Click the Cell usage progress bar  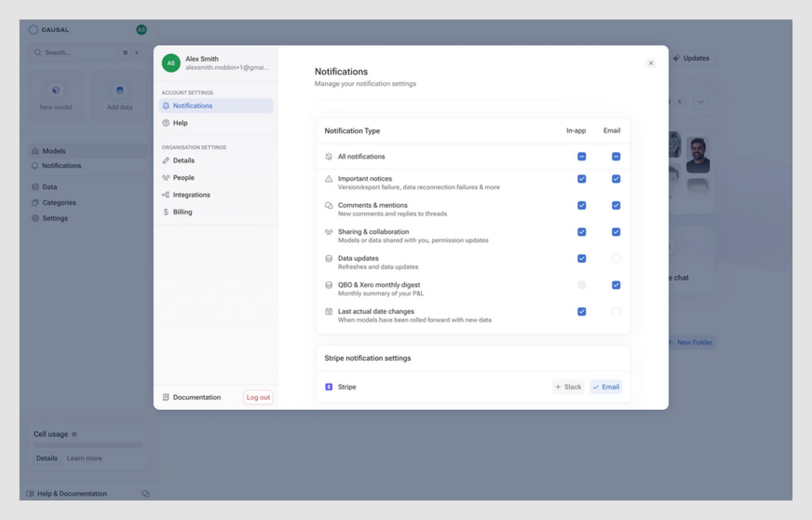[x=88, y=445]
